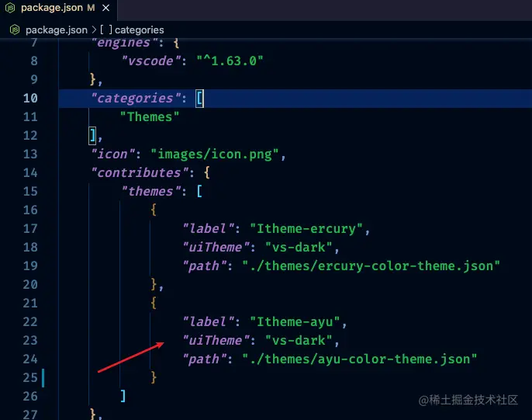Click the "uiTheme" key on line 23
Image resolution: width=532 pixels, height=420 pixels.
click(x=216, y=340)
